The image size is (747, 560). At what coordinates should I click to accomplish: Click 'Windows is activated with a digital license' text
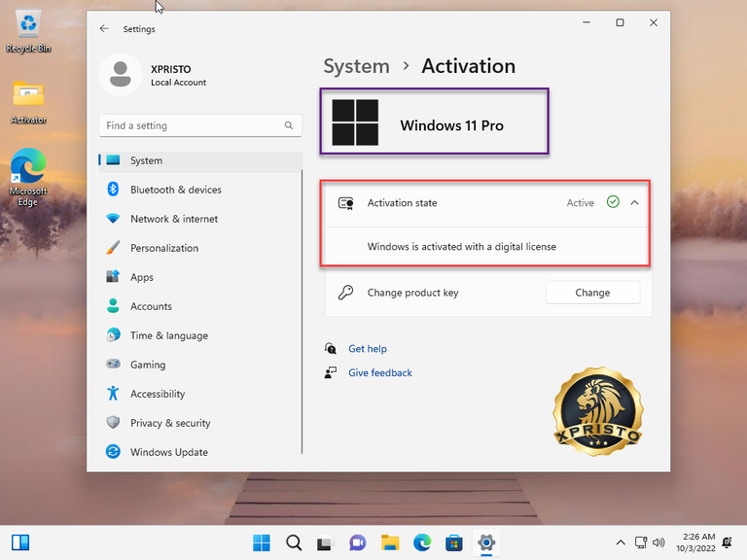coord(462,247)
